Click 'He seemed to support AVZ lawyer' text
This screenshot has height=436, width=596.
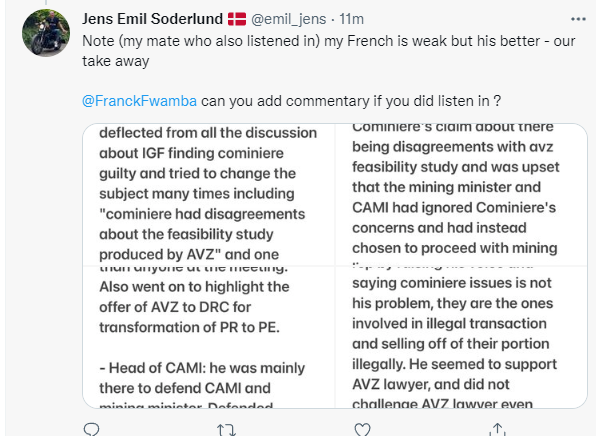pos(454,374)
